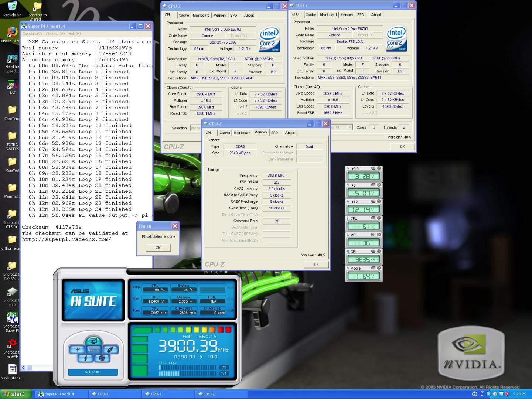Click the 3899.6 MHz Core Speed value
Screen dimensions: 532x399
point(333,93)
